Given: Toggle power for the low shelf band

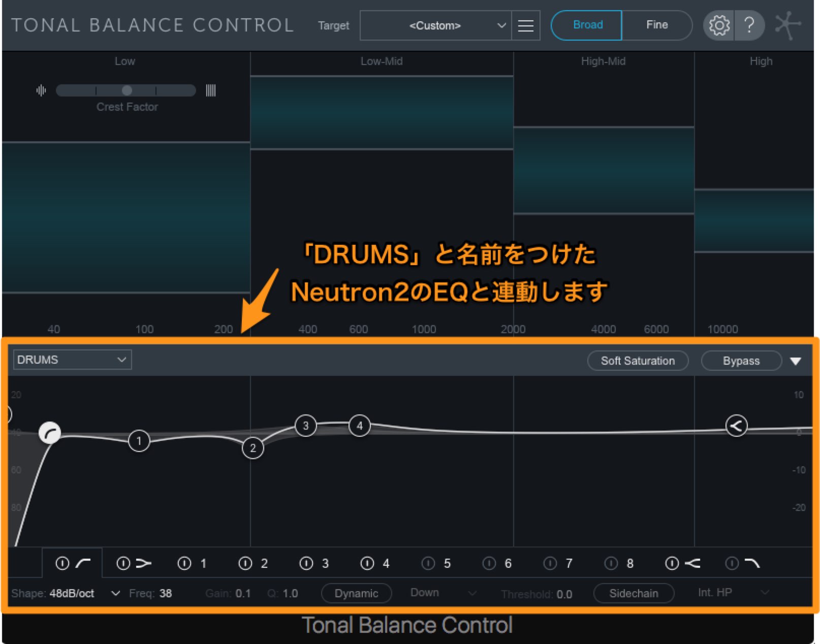Looking at the screenshot, I should point(123,563).
